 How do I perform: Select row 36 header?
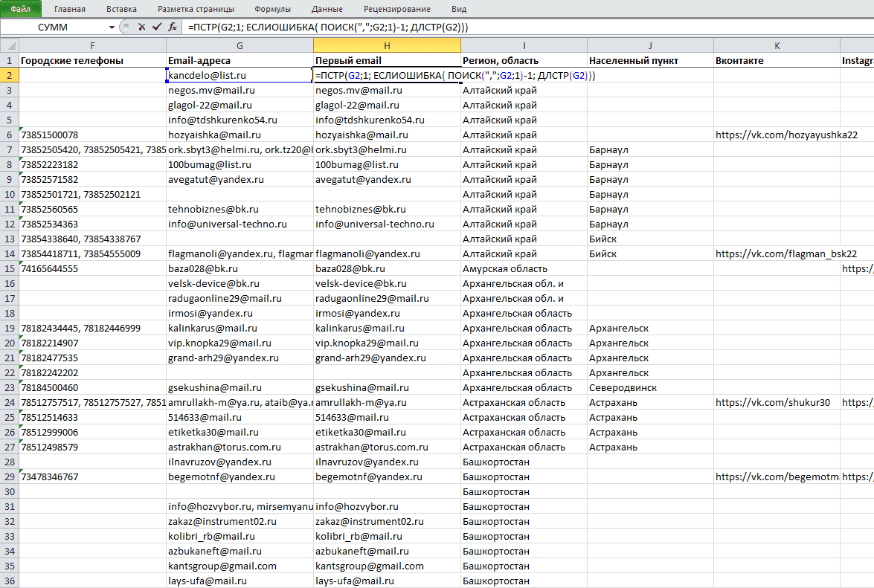pos(10,581)
